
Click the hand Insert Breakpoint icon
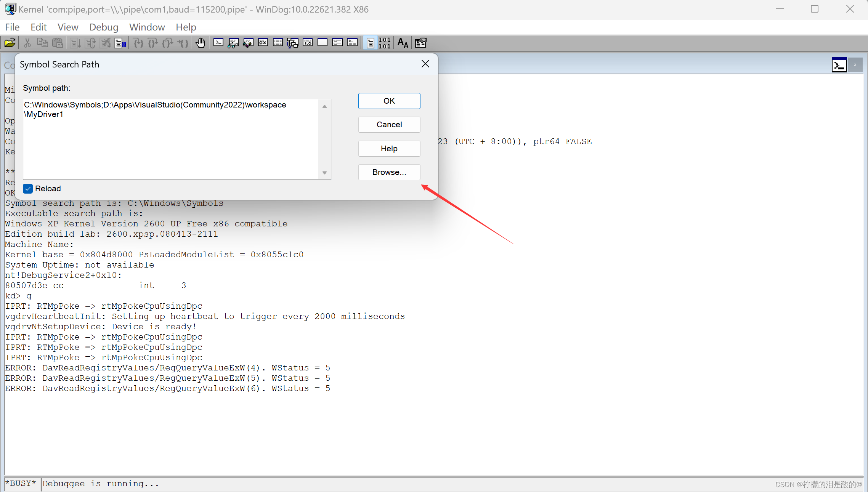click(200, 43)
